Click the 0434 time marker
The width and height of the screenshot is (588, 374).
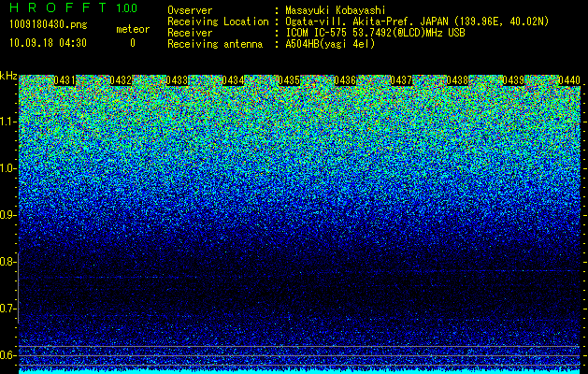[x=233, y=80]
